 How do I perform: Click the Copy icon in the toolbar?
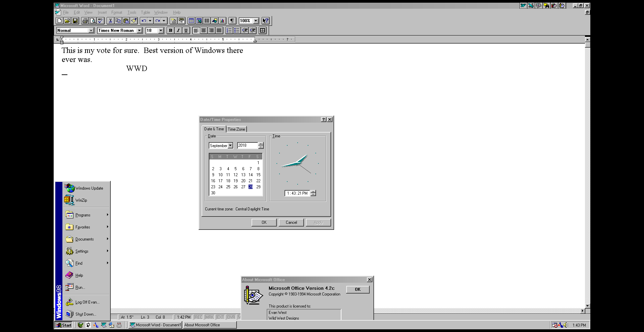coord(118,21)
